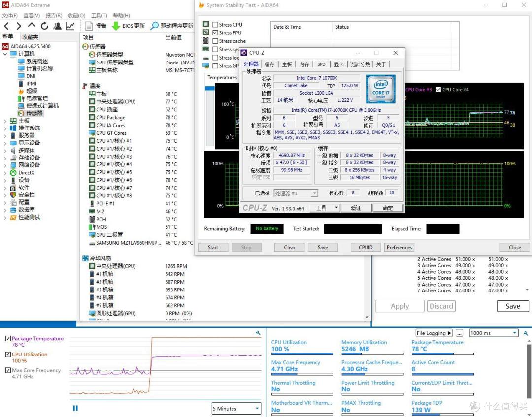Click the 性能测试 benchmark icon in tree
532x417 pixels.
click(13, 217)
